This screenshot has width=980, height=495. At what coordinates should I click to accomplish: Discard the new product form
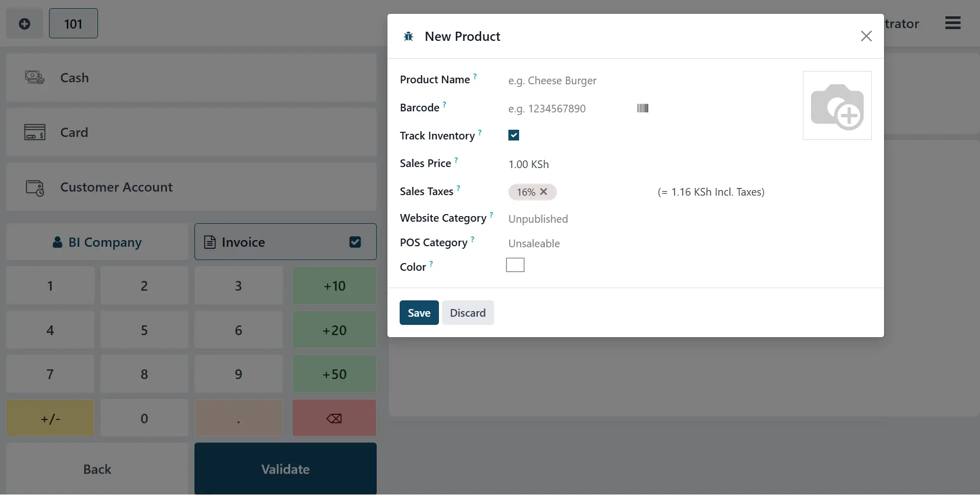[x=468, y=313]
